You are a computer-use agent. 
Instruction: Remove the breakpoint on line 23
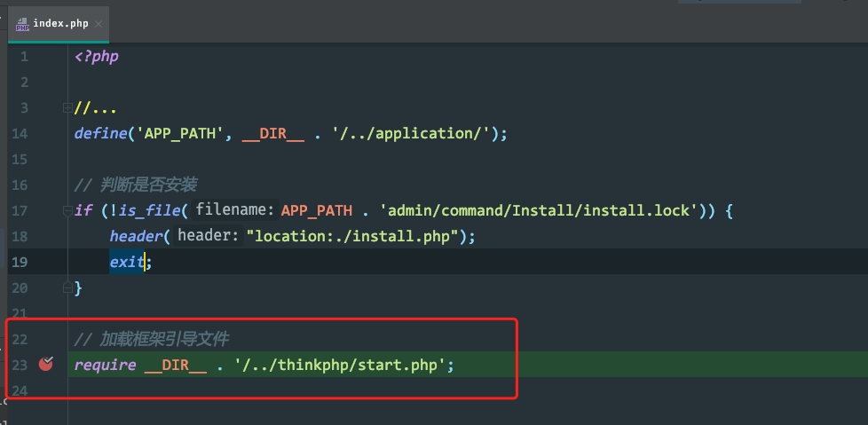click(46, 364)
